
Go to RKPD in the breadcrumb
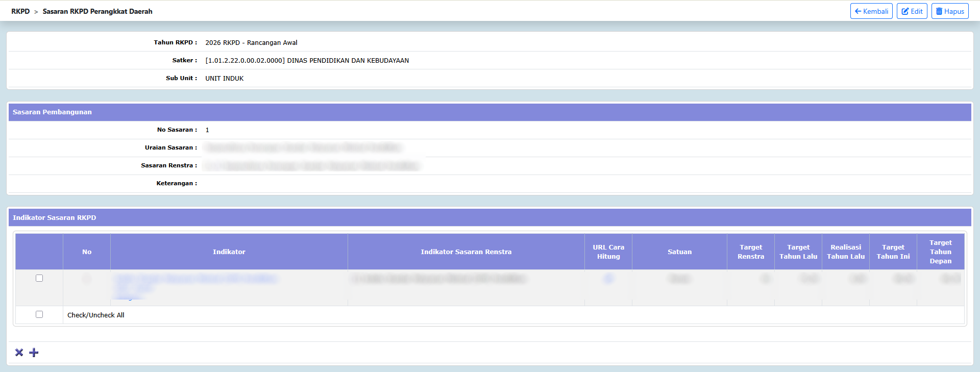point(20,11)
